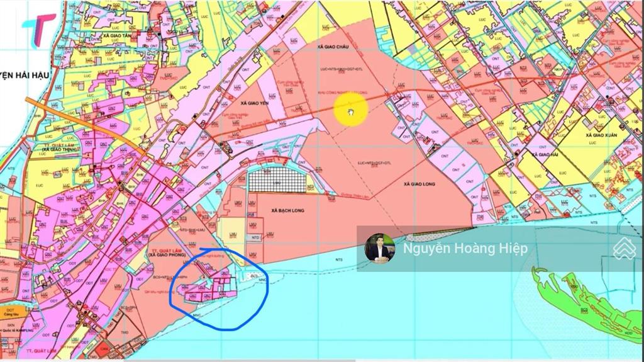Click inside the blue hand-drawn circle
The image size is (644, 362).
[217, 290]
